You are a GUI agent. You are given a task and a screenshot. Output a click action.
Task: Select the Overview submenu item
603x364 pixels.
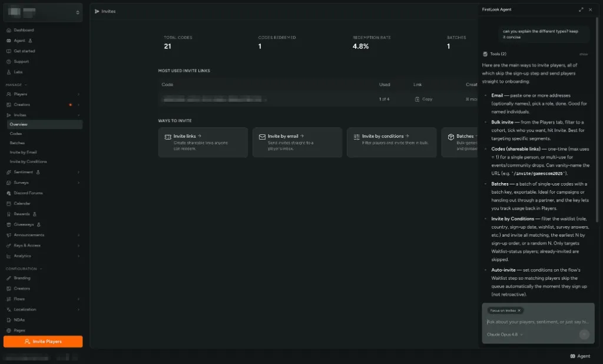[x=45, y=124]
